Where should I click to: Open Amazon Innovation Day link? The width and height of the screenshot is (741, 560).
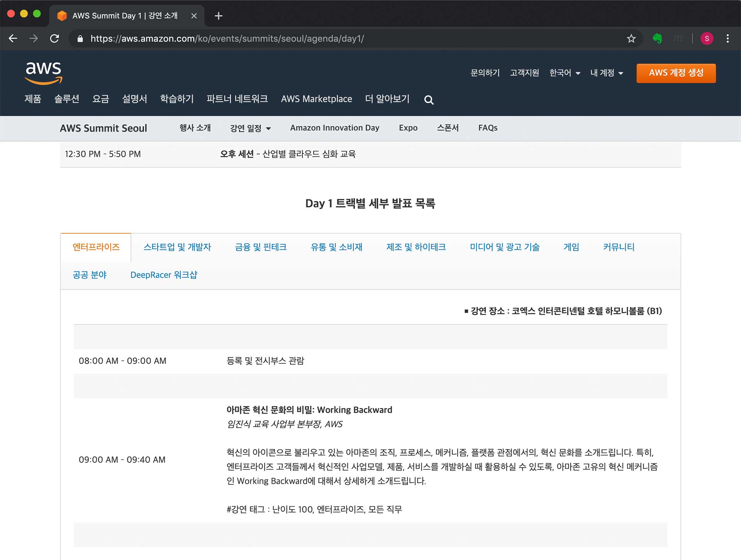(335, 128)
